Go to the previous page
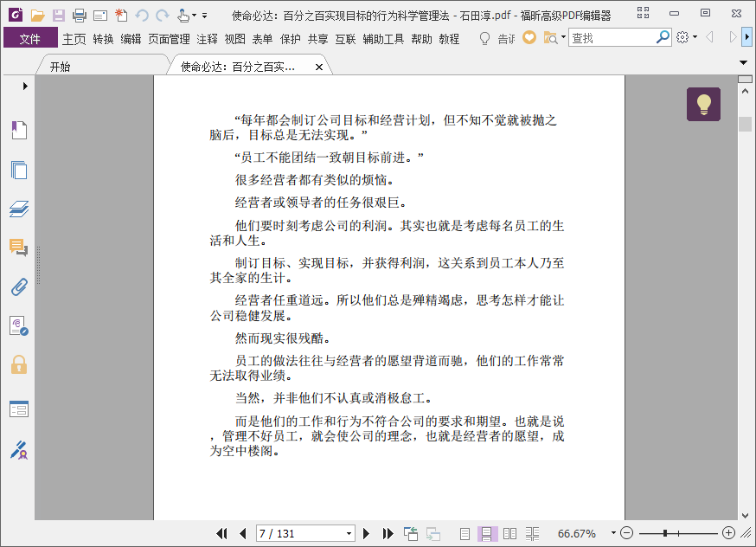Viewport: 756px width, 547px height. pos(242,533)
